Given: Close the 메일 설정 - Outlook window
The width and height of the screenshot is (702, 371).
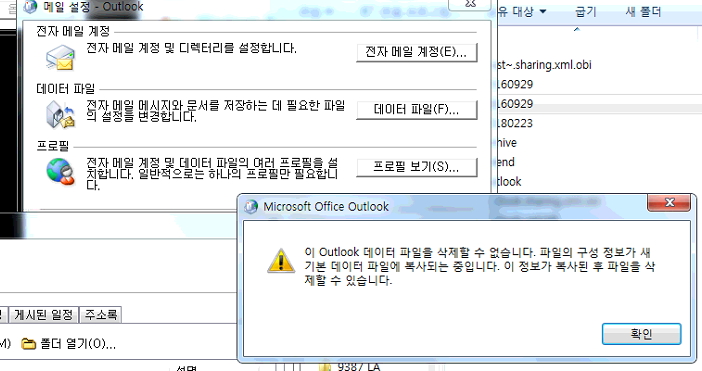Looking at the screenshot, I should pyautogui.click(x=470, y=4).
